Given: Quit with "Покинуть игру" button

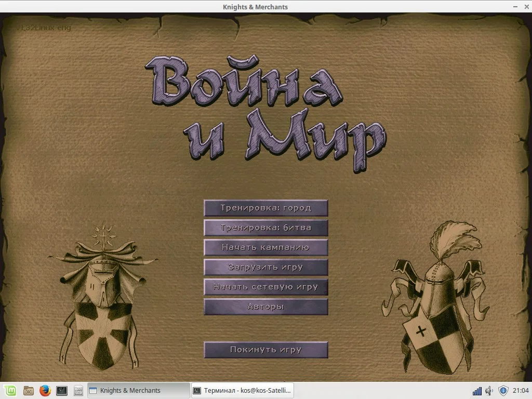Looking at the screenshot, I should coord(265,350).
